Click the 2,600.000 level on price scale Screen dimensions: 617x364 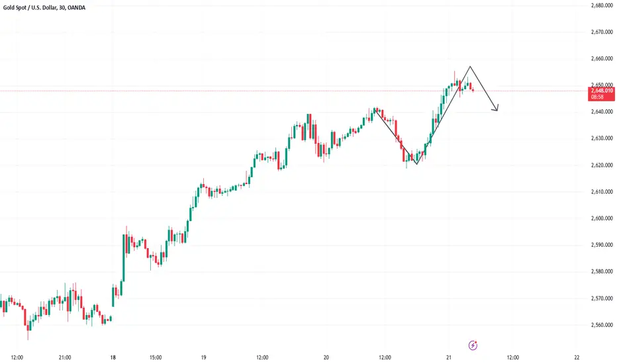602,218
